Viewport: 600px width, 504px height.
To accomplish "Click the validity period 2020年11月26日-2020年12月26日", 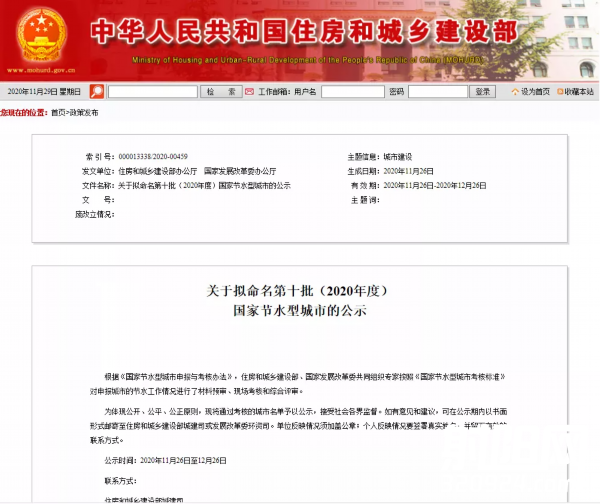I will tap(435, 186).
